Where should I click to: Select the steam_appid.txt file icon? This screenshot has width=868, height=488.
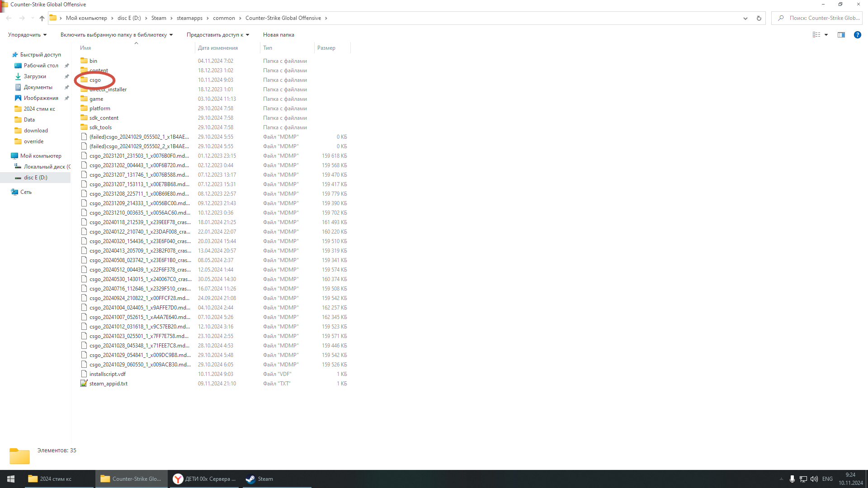(x=84, y=383)
